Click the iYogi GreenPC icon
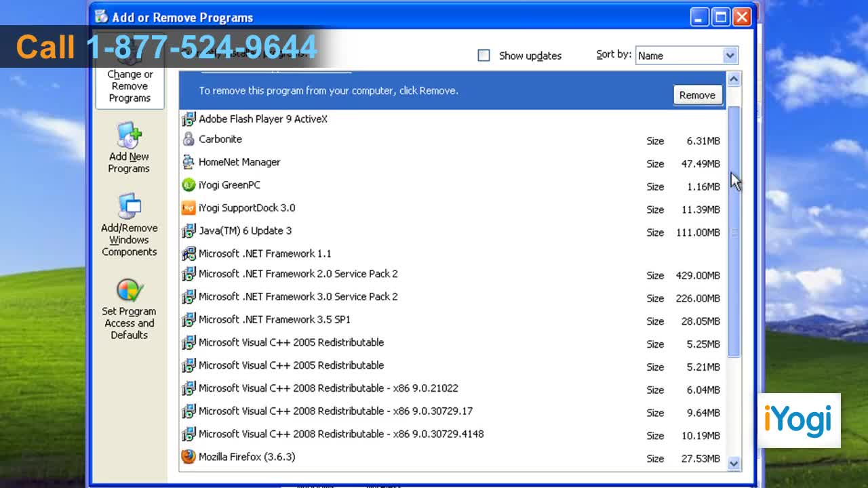 click(x=189, y=185)
